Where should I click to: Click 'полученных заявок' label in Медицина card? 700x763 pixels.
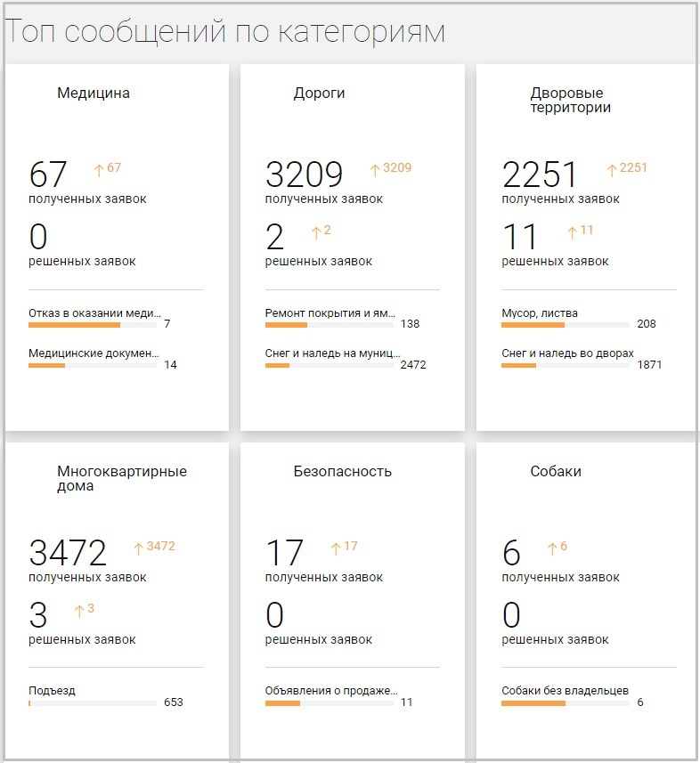(87, 199)
